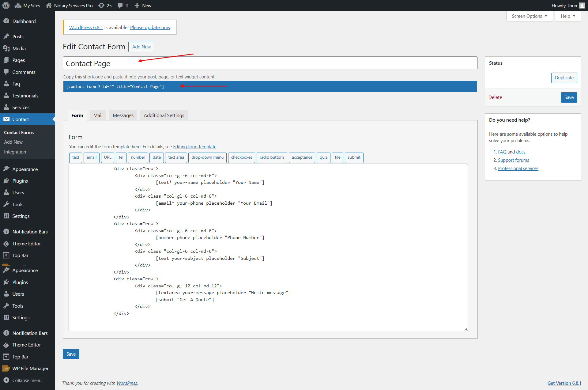Insert a quiz tag
The width and height of the screenshot is (588, 390).
pyautogui.click(x=324, y=157)
